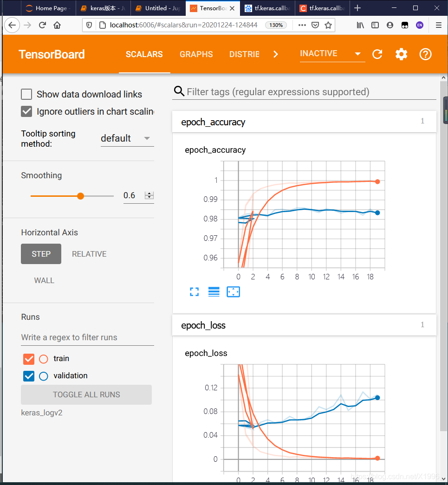The image size is (448, 485).
Task: Click the browser Home icon
Action: (57, 25)
